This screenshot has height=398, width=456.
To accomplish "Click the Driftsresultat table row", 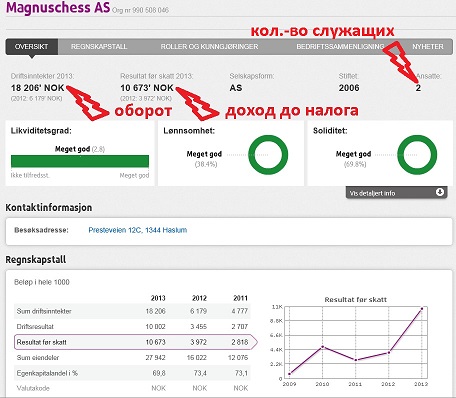I will tap(132, 327).
